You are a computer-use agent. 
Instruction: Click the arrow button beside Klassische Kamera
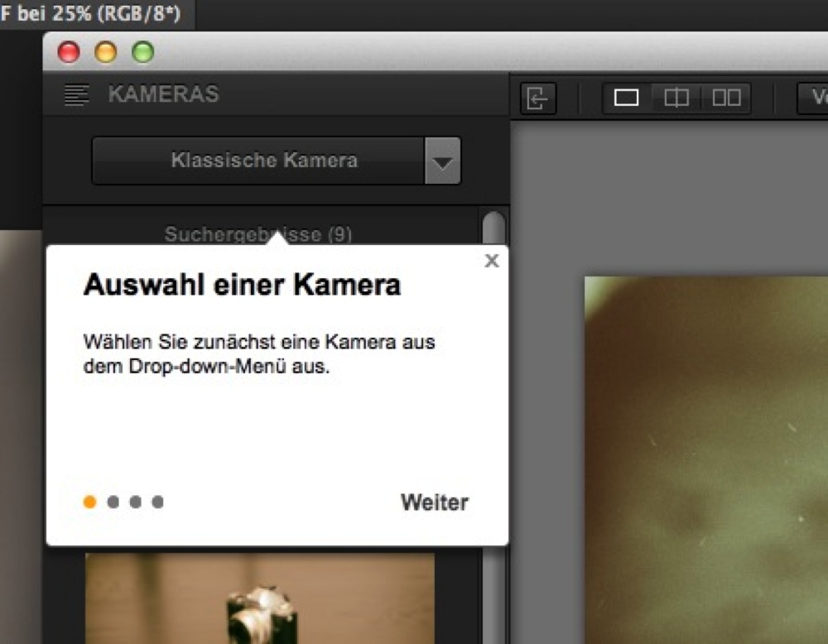(x=443, y=161)
